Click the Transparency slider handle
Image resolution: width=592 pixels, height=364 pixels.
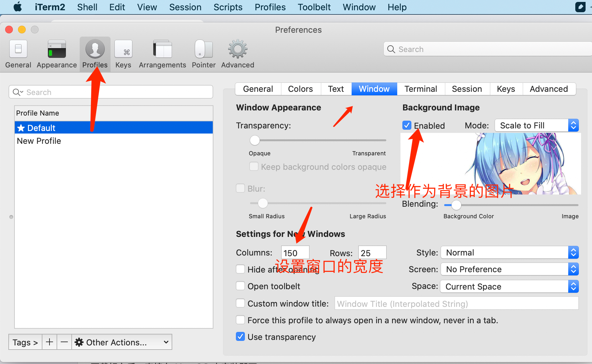tap(255, 140)
